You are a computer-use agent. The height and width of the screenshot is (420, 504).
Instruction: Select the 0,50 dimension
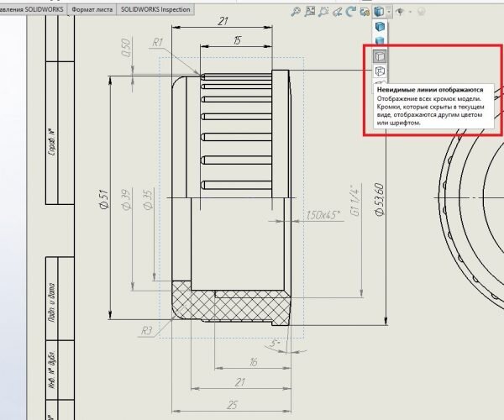tap(126, 47)
